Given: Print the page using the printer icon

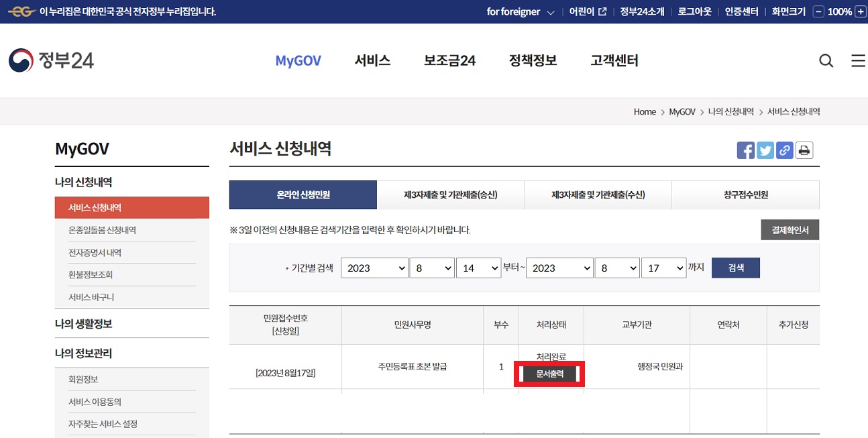Looking at the screenshot, I should tap(804, 150).
